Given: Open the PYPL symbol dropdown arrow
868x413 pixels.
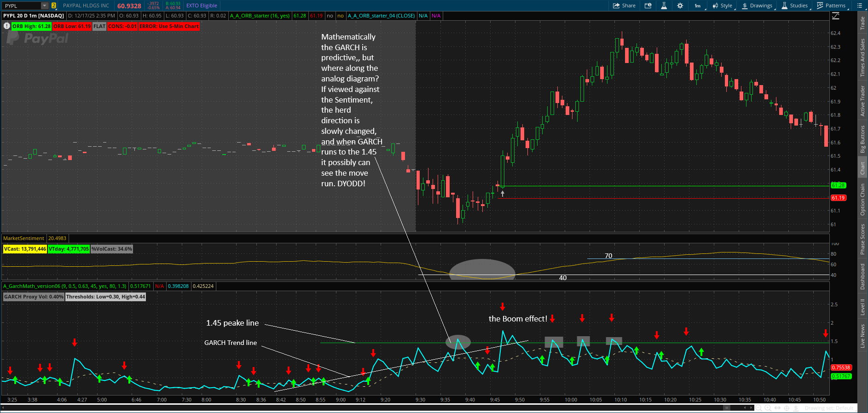Looking at the screenshot, I should tap(45, 6).
